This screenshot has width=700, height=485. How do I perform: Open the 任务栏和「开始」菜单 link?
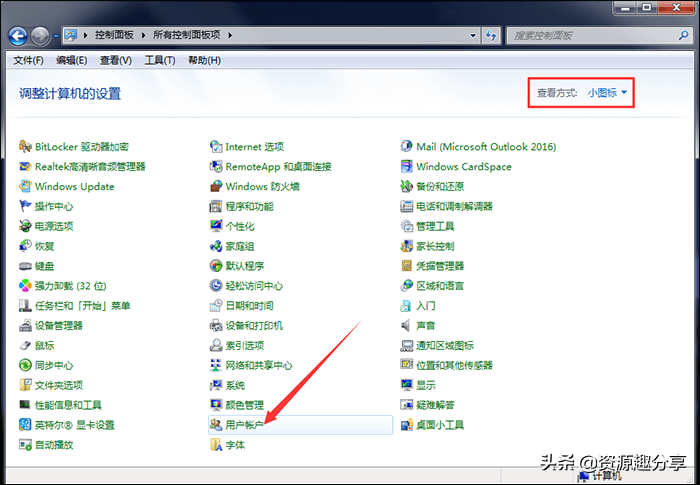pos(83,306)
